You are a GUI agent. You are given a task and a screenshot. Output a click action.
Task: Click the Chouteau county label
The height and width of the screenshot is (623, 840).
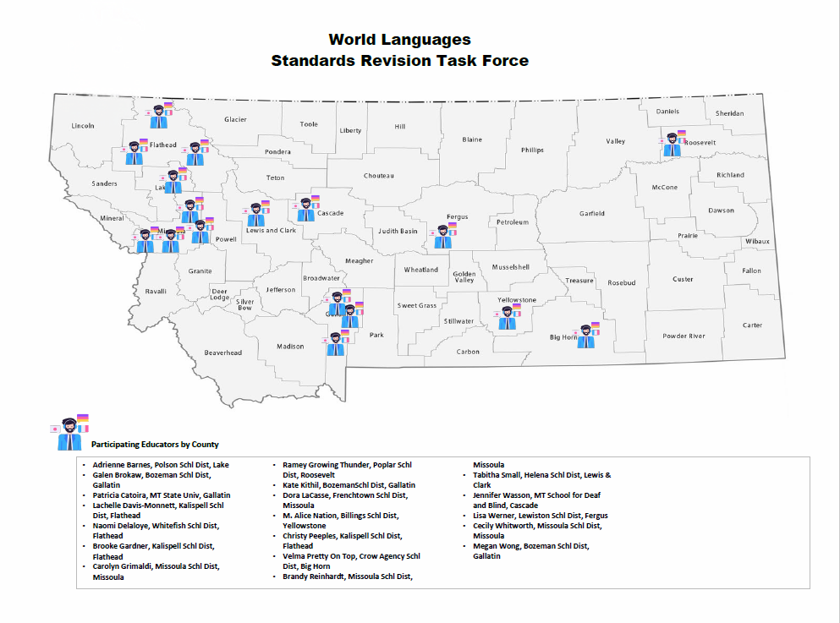[378, 176]
